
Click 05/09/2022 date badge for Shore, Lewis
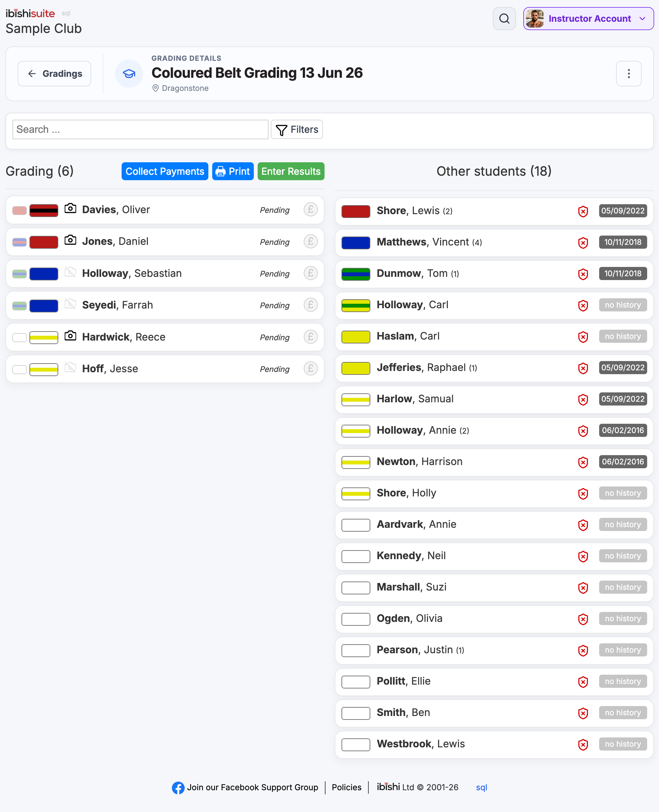point(623,211)
